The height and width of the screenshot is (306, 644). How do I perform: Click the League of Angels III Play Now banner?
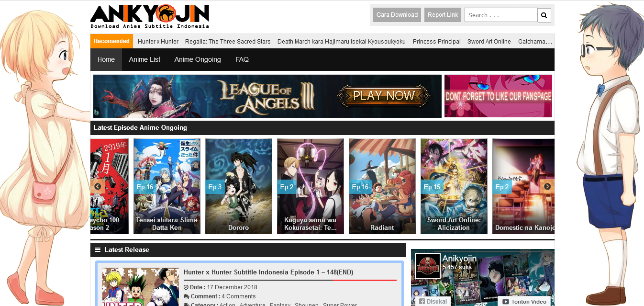267,96
